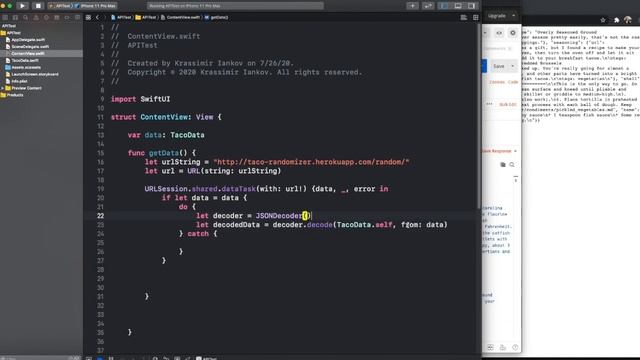Show the Breakpoint navigator tab
Viewport: 640px width, 360px height.
point(67,18)
